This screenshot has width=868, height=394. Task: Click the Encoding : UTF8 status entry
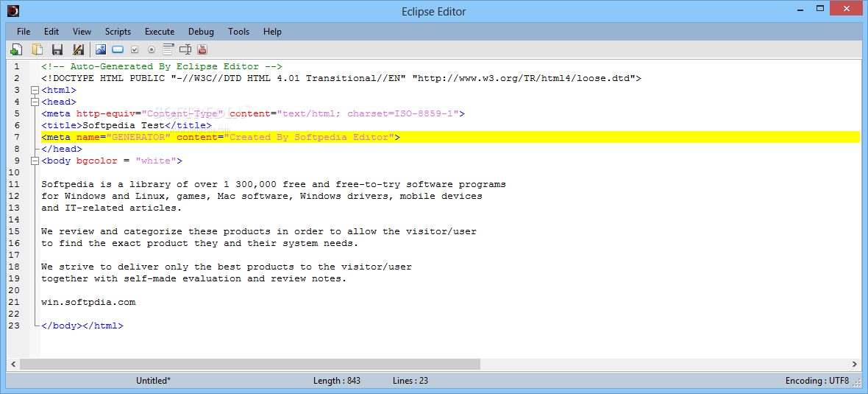coord(817,381)
